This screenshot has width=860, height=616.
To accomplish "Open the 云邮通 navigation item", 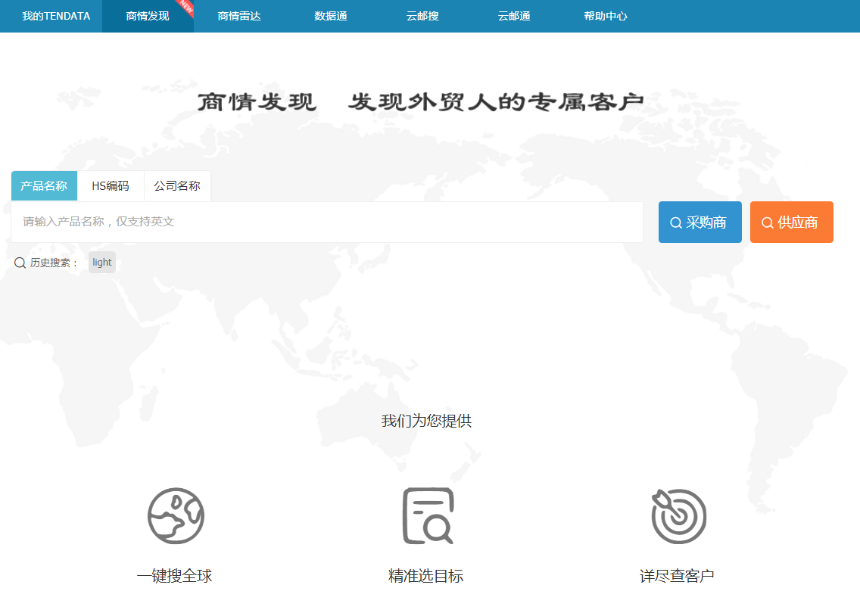I will [513, 15].
